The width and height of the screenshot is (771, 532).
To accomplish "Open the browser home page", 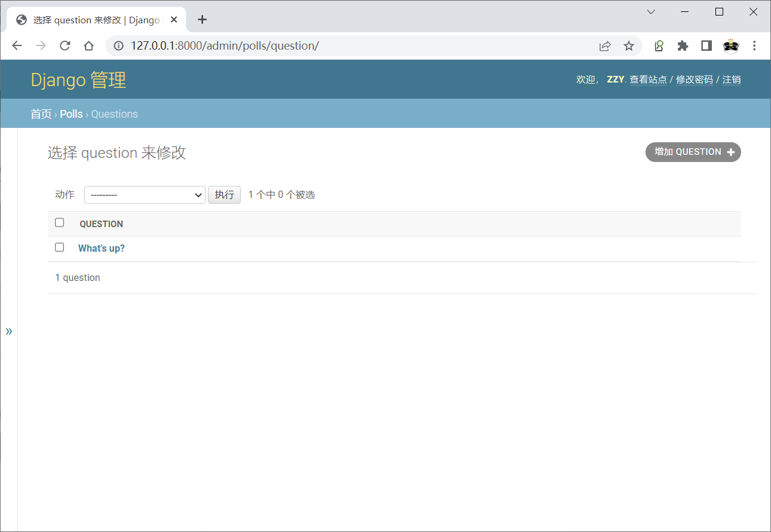I will [x=88, y=46].
